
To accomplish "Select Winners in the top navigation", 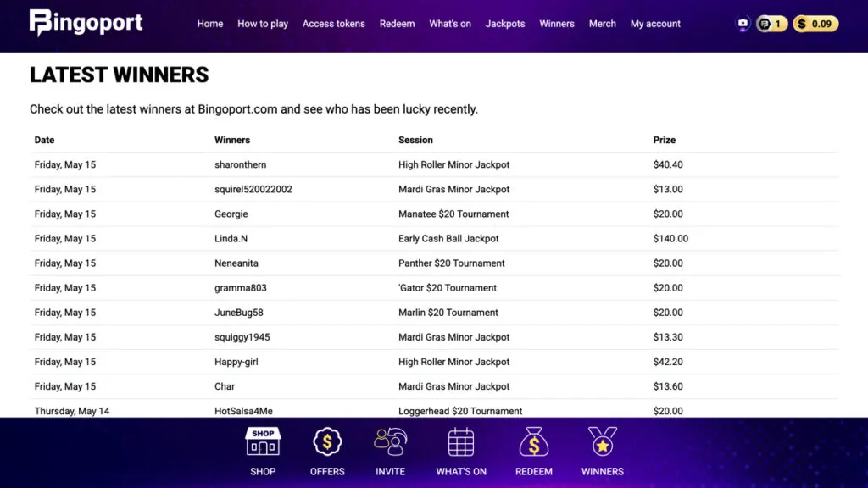I will coord(557,24).
